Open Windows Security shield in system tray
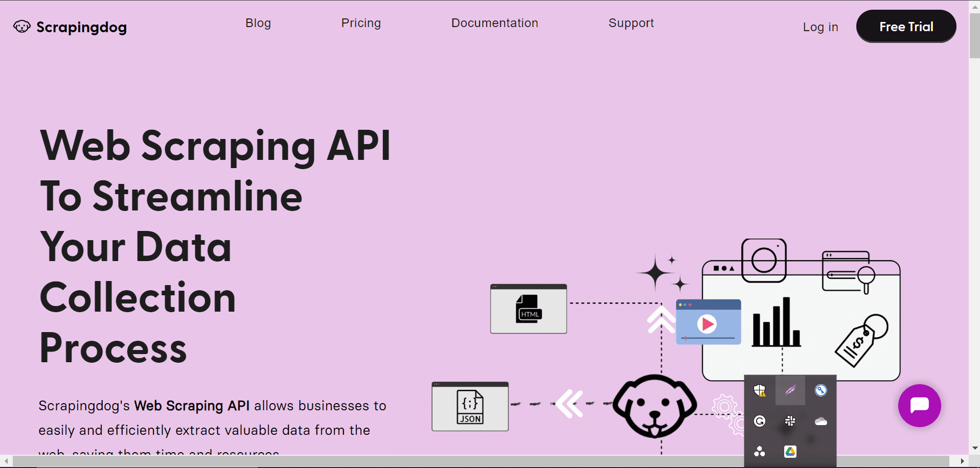This screenshot has width=980, height=468. click(x=760, y=390)
